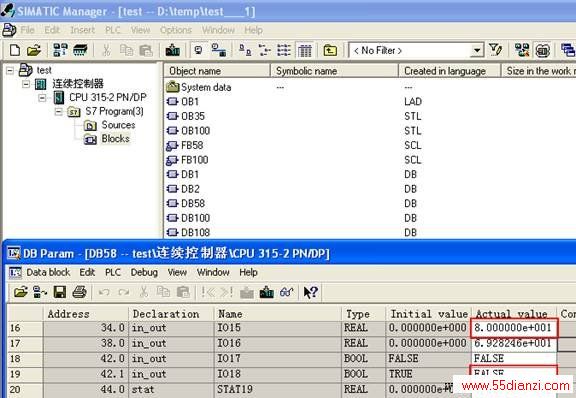The height and width of the screenshot is (398, 576).
Task: Open the No Filter dropdown arrow
Action: click(477, 50)
